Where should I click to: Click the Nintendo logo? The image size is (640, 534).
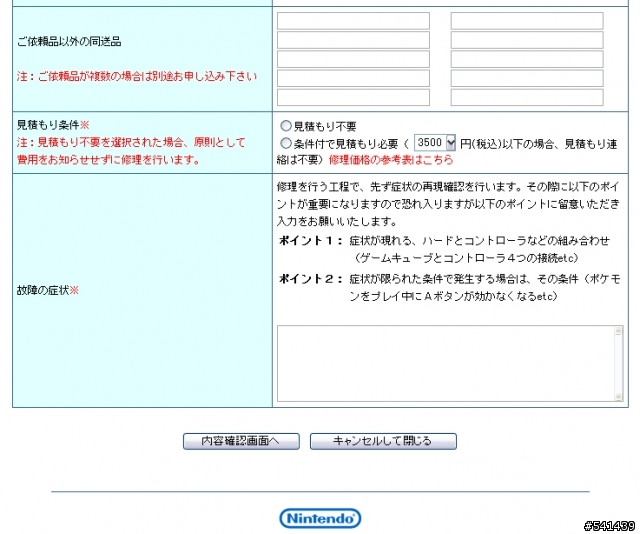point(320,518)
